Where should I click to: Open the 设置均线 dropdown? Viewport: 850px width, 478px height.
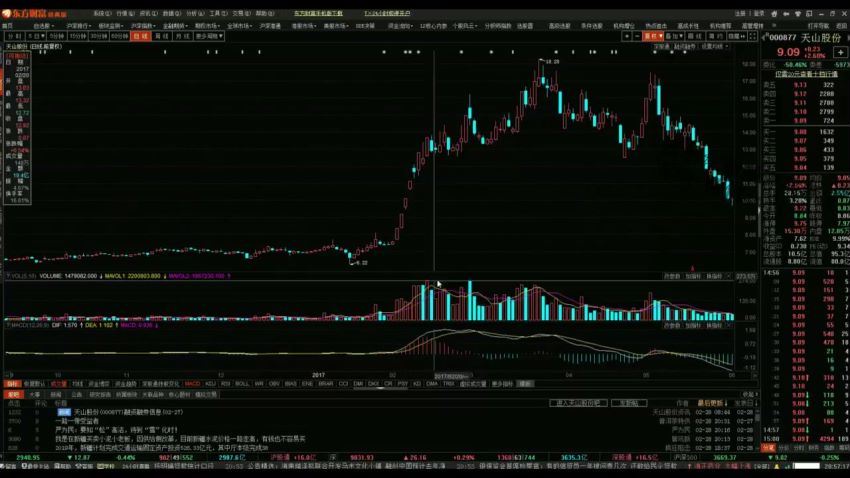714,47
